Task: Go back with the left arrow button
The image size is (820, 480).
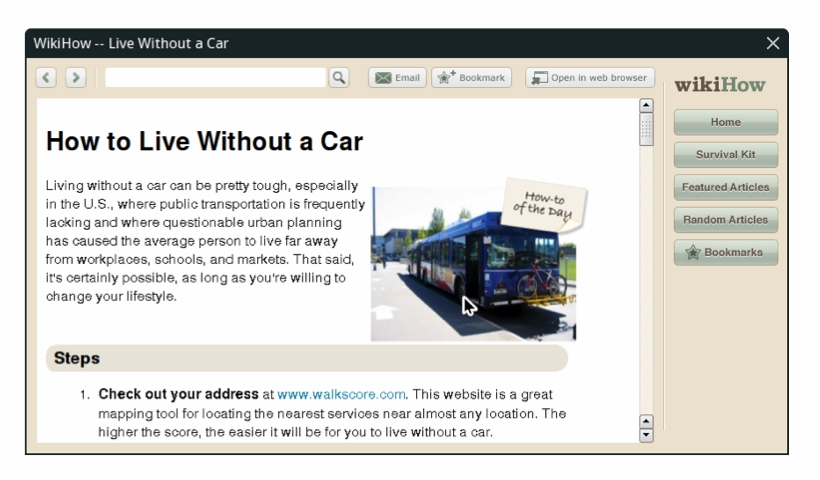Action: pyautogui.click(x=46, y=77)
